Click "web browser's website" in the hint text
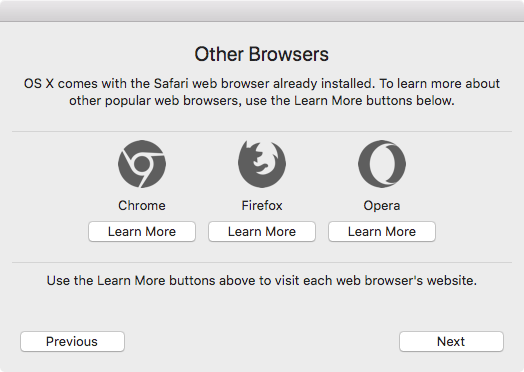Screen dimensions: 524x372 coord(406,280)
